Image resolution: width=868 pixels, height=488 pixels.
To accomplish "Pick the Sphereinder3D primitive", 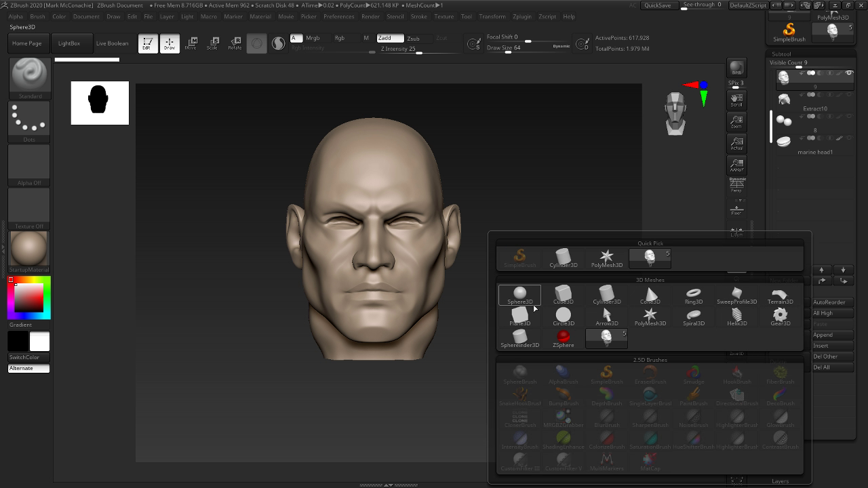I will coord(519,339).
